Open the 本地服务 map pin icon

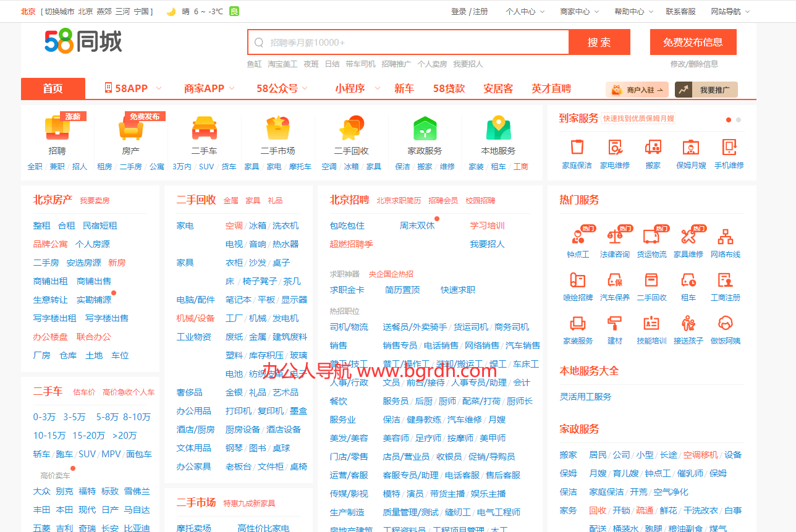pos(498,129)
